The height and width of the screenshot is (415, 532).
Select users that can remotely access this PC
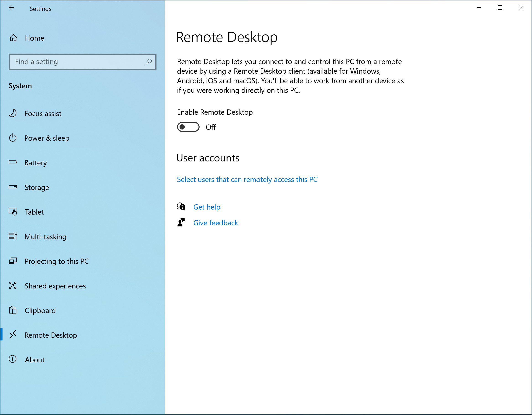[x=247, y=179]
